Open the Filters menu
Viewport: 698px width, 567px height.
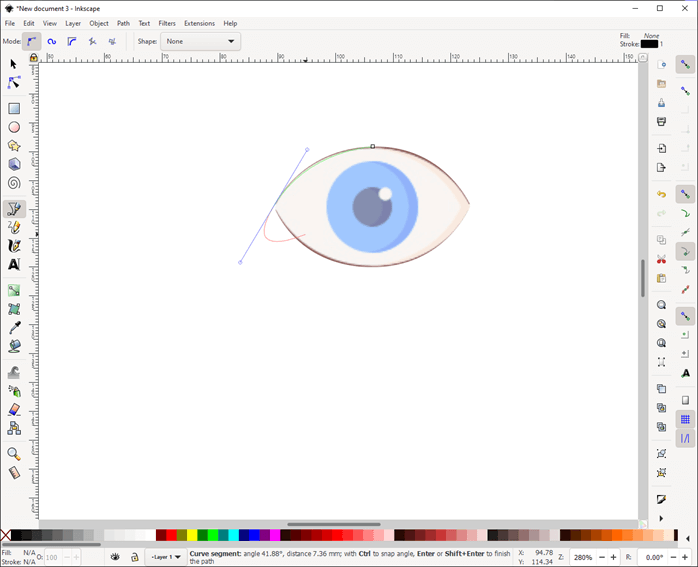click(x=167, y=23)
